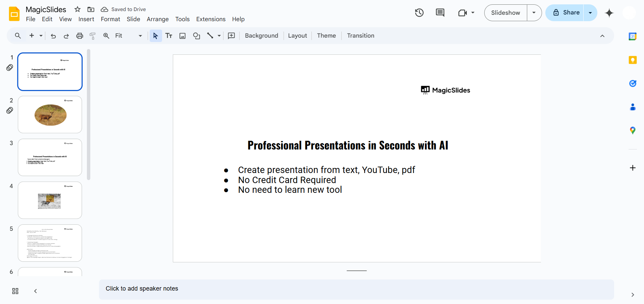644x304 pixels.
Task: Open the comments panel icon
Action: (440, 13)
